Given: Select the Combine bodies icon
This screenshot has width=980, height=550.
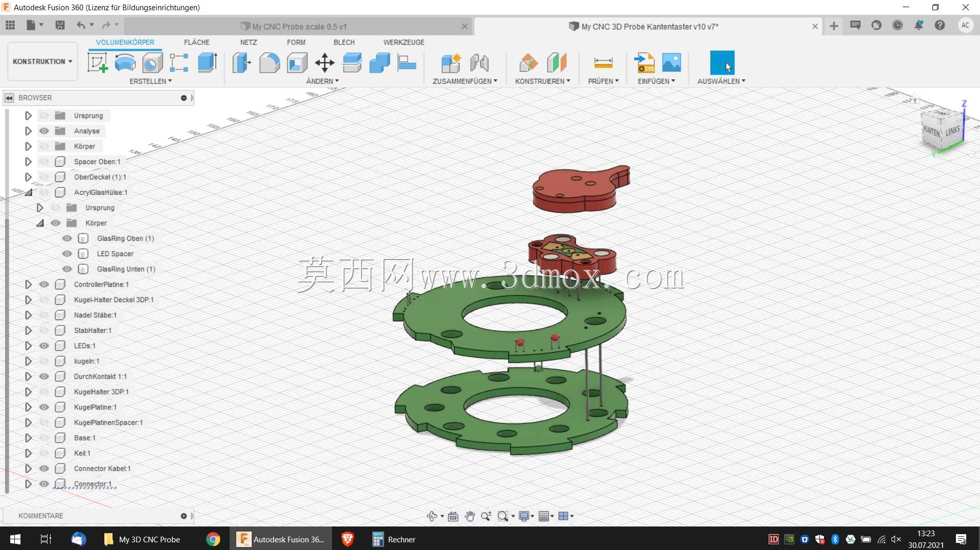Looking at the screenshot, I should [x=380, y=63].
